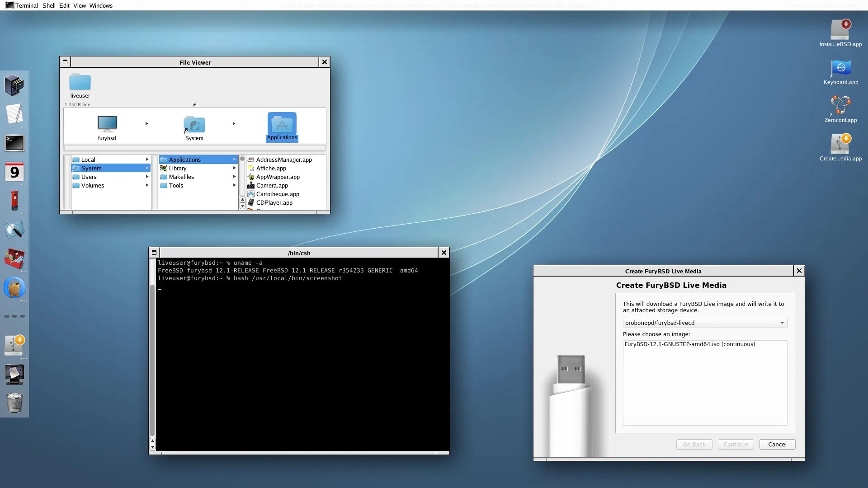Viewport: 868px width, 488px height.
Task: Expand the Library folder arrow
Action: click(234, 168)
